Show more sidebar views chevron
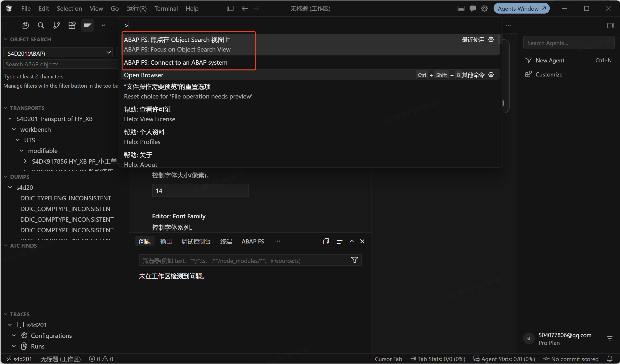620x364 pixels. [x=103, y=25]
